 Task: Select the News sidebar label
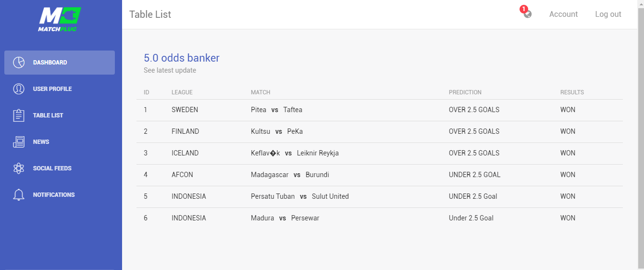41,142
